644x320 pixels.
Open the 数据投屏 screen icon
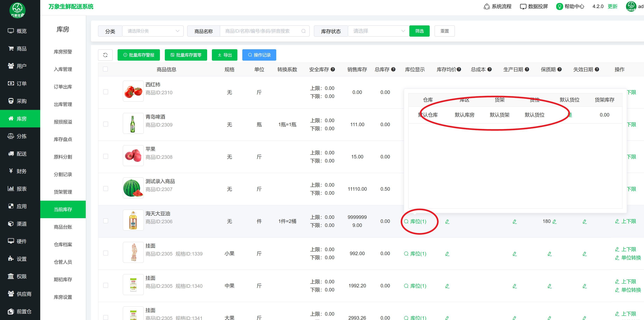click(523, 6)
